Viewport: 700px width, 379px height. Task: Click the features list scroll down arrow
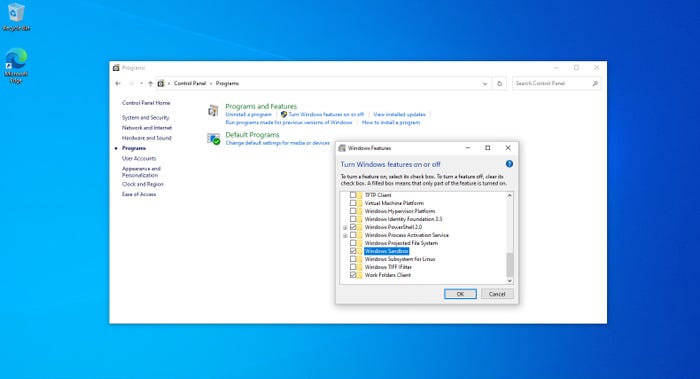[x=509, y=281]
